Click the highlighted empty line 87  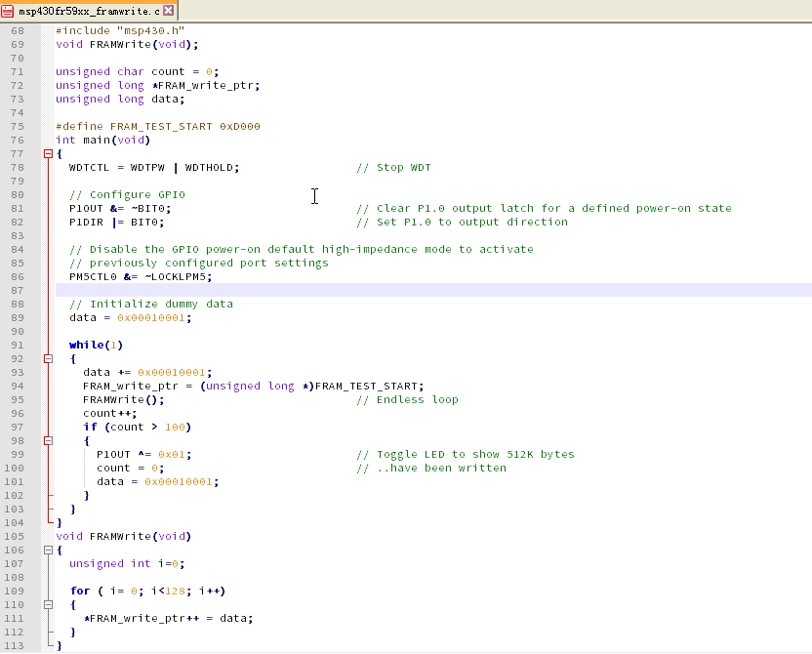tap(433, 291)
